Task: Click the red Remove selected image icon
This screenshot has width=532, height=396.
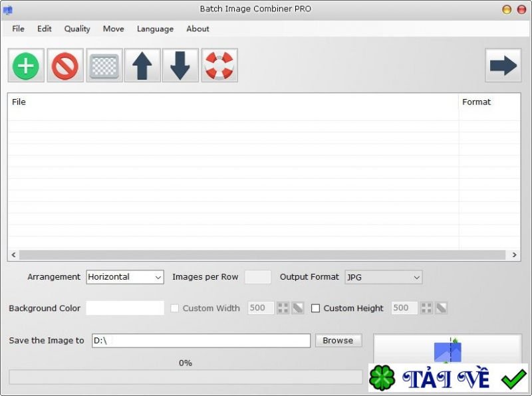Action: (65, 65)
